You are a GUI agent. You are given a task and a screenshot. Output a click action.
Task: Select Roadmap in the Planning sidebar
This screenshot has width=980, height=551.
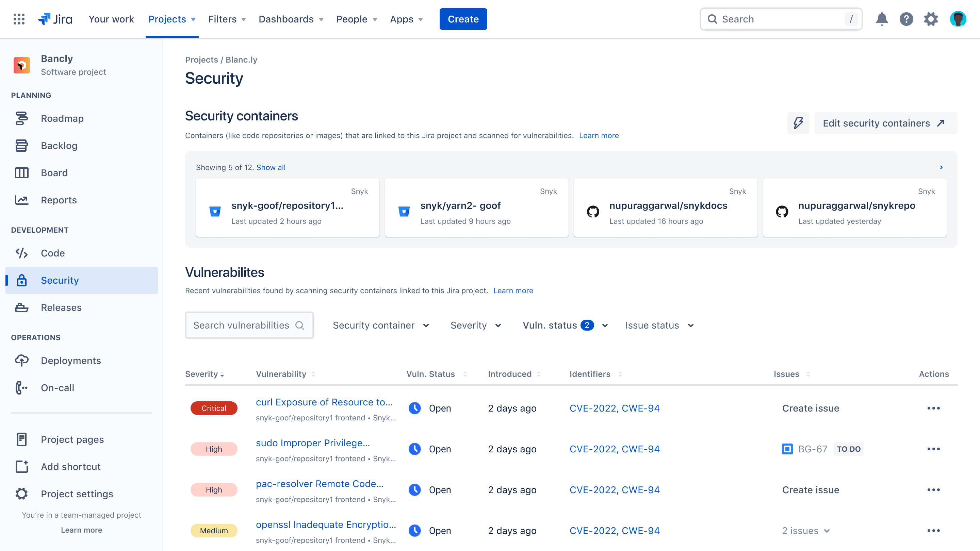[62, 118]
